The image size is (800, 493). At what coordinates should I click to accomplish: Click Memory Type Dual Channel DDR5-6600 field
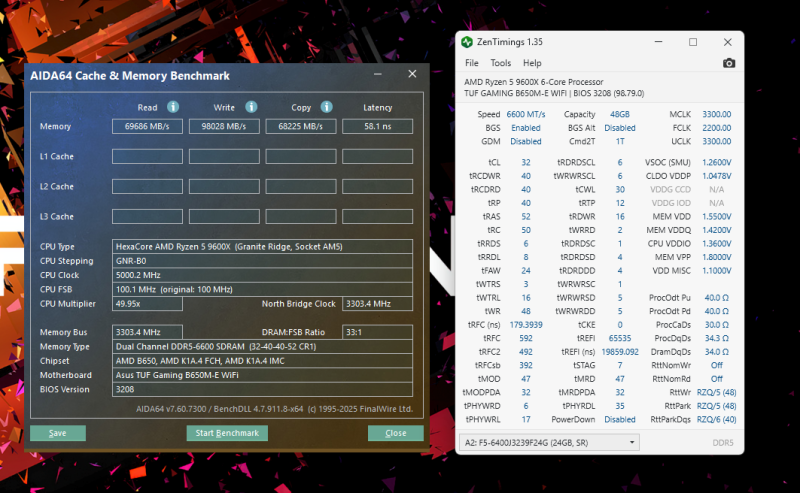pyautogui.click(x=262, y=347)
